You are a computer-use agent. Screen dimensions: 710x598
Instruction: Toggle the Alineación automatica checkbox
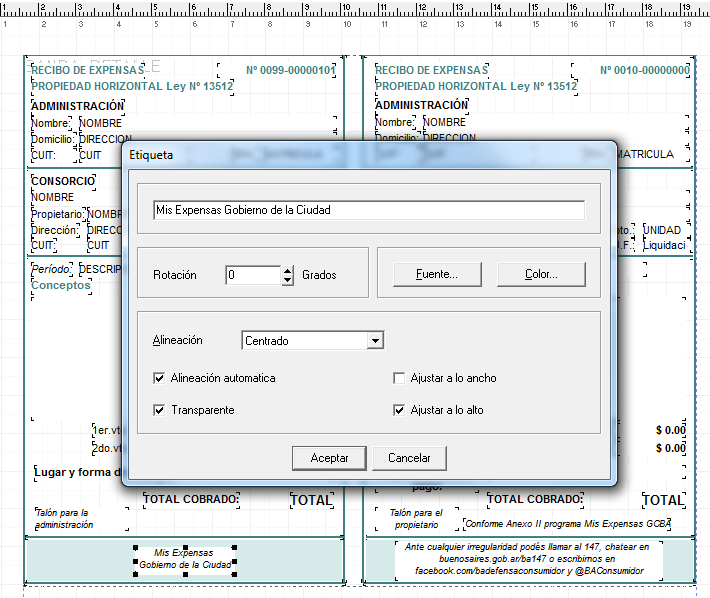tap(159, 379)
